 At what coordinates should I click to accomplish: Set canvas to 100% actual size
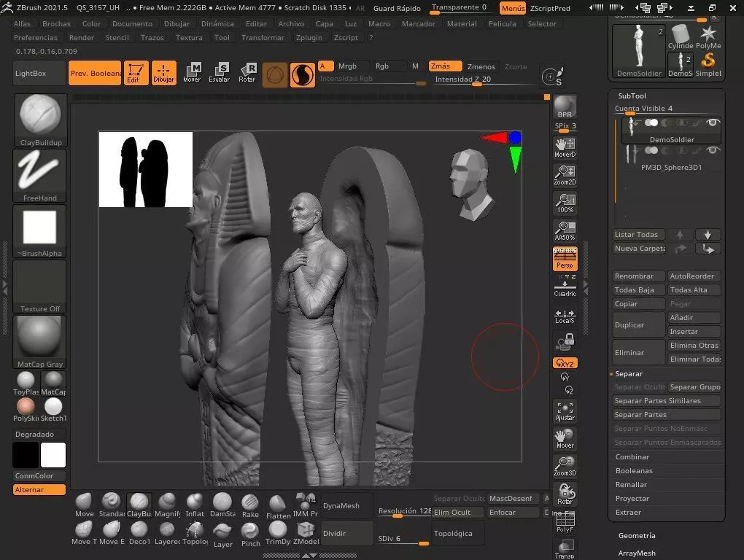565,203
